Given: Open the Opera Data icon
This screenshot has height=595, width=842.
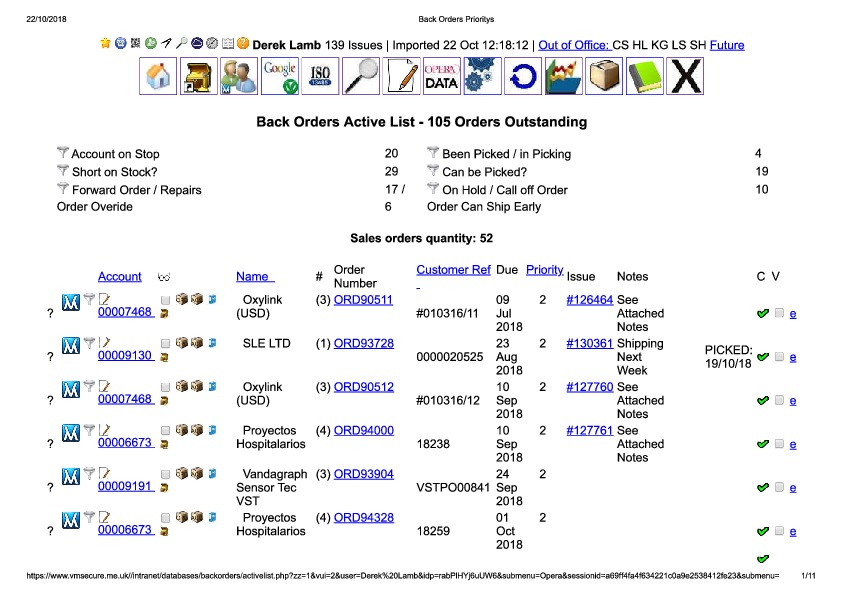Looking at the screenshot, I should (442, 76).
